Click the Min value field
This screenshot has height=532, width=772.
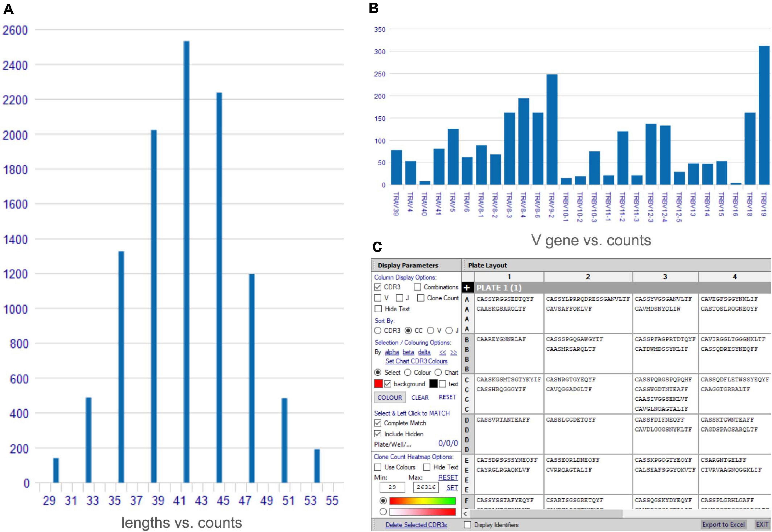(392, 487)
